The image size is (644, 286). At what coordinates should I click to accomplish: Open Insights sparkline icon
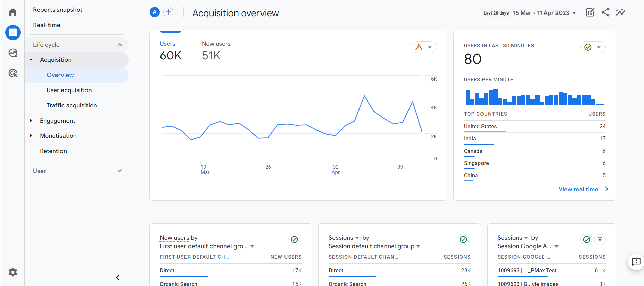[x=621, y=12]
